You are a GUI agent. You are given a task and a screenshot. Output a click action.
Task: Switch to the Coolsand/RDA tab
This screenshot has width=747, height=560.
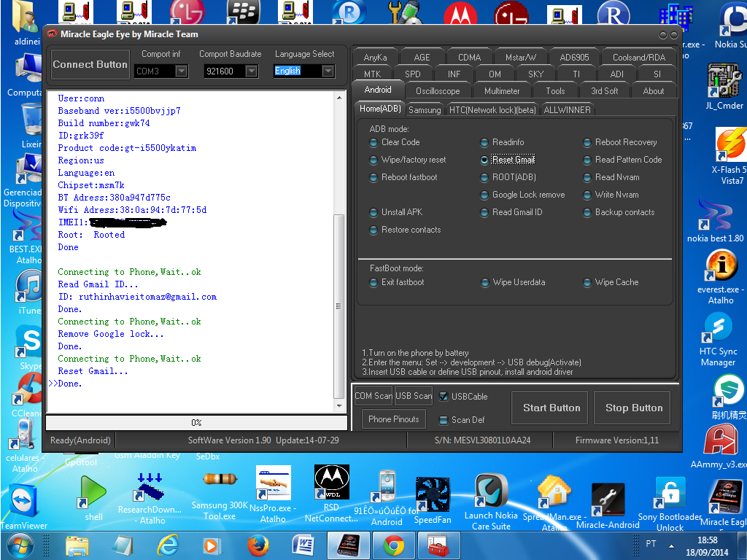[639, 58]
